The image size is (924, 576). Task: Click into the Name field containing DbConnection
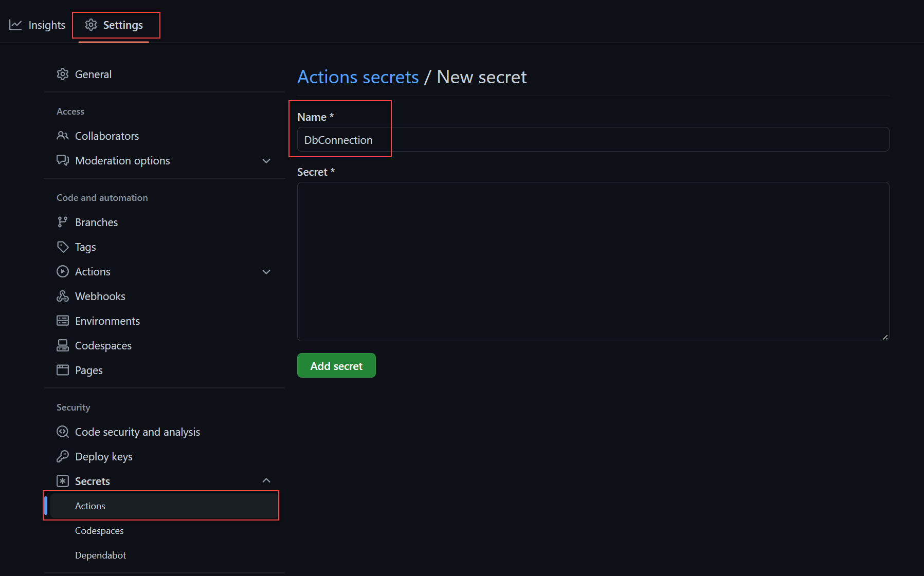593,140
